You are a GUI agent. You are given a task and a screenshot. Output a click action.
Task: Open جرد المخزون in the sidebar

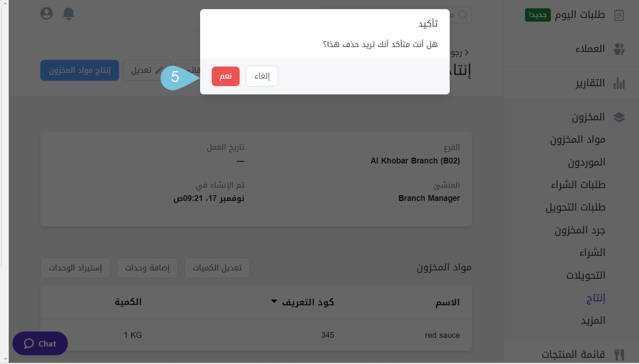pos(580,230)
